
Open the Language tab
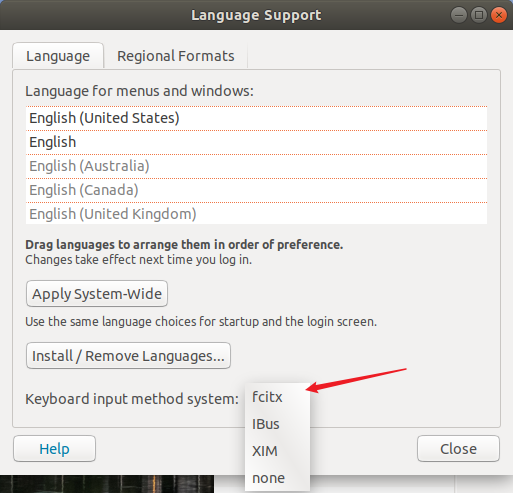click(x=58, y=56)
